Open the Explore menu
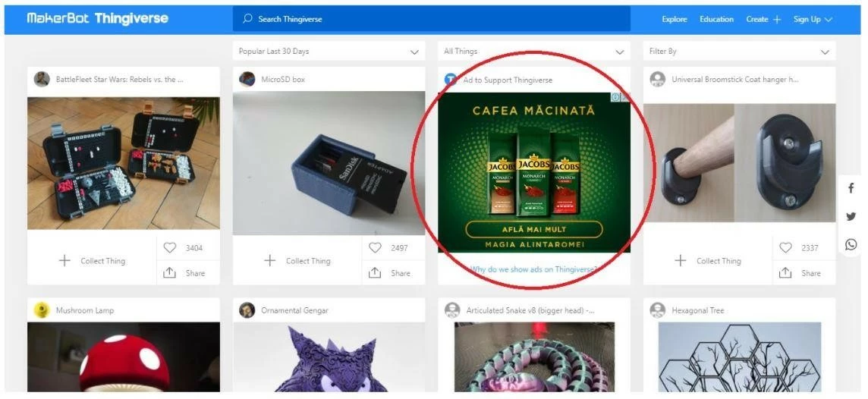This screenshot has width=868, height=399. 675,20
